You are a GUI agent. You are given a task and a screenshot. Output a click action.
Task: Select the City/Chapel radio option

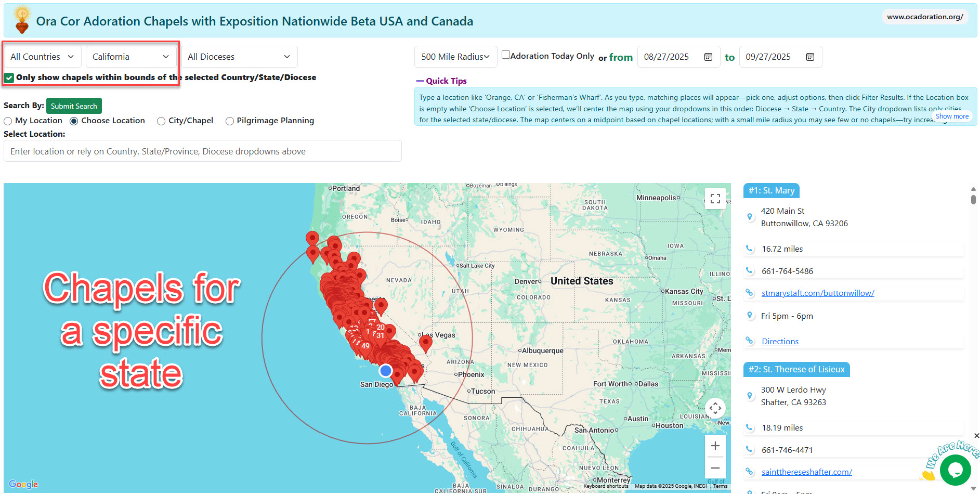(x=161, y=121)
